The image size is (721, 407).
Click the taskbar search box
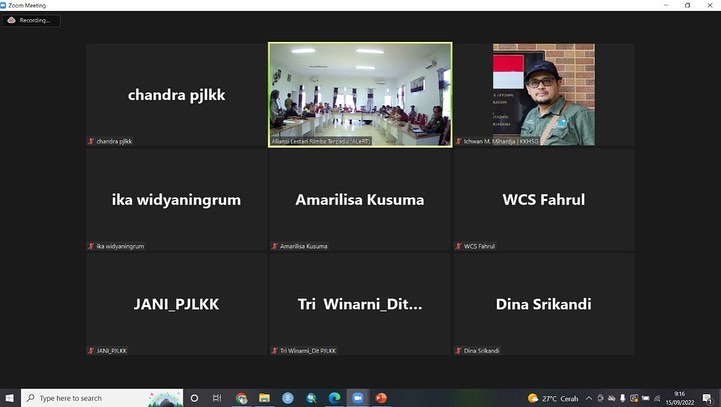click(x=100, y=398)
